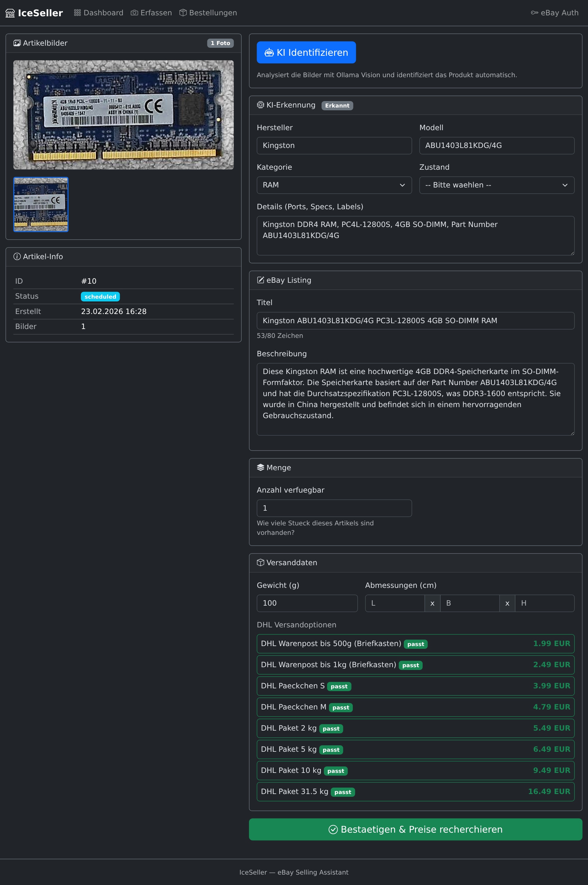Open the Dashboard page
The width and height of the screenshot is (588, 885).
(x=99, y=13)
